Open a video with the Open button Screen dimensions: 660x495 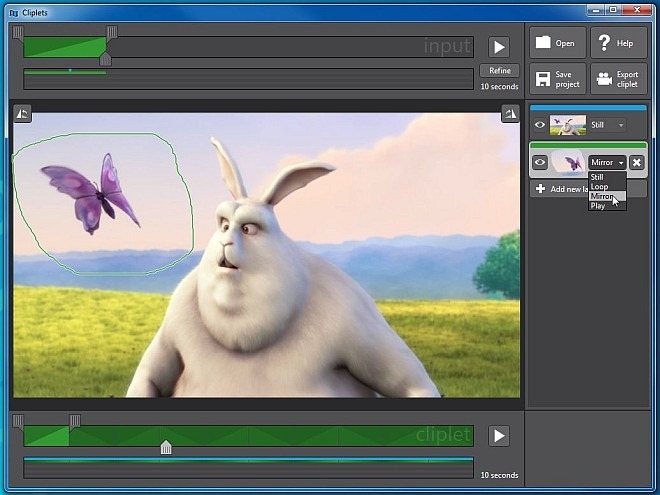557,43
